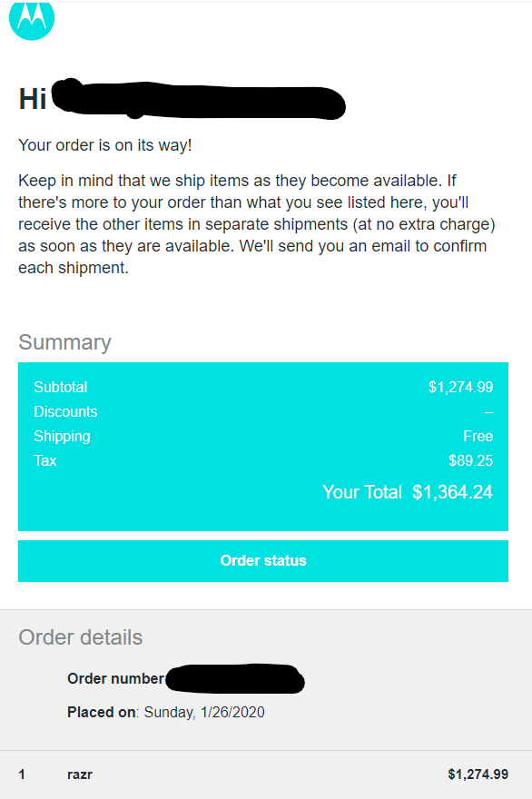Click the item quantity 1
The height and width of the screenshot is (799, 532).
22,774
